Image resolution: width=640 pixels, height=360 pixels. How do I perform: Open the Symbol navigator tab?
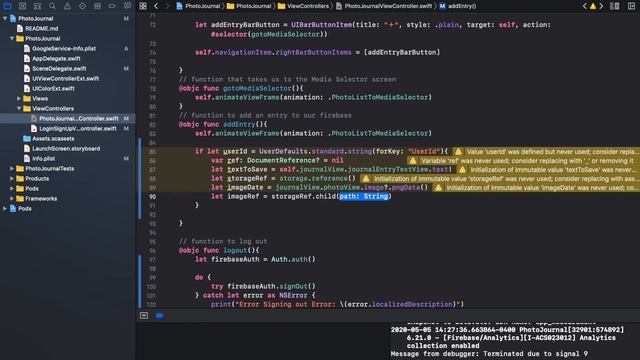(38, 6)
